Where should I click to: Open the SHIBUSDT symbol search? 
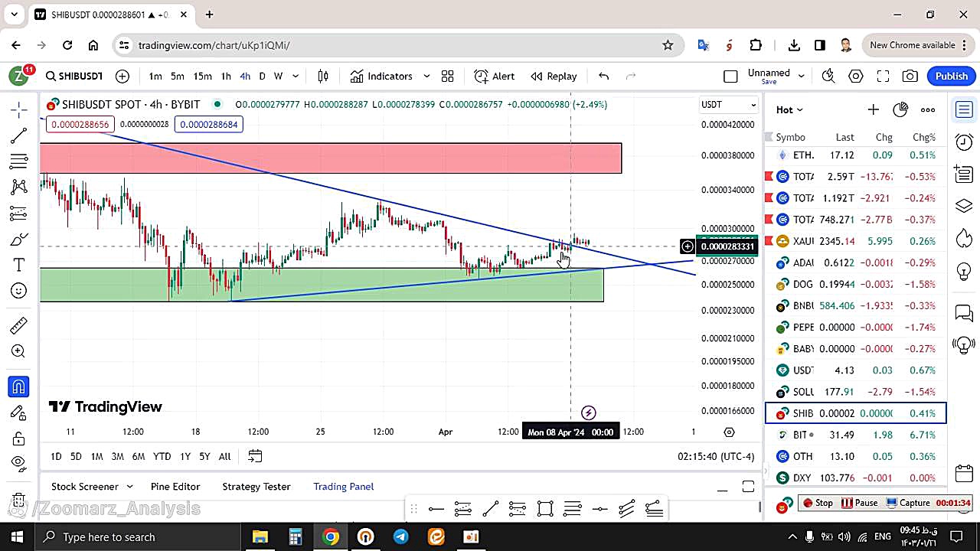pyautogui.click(x=73, y=76)
